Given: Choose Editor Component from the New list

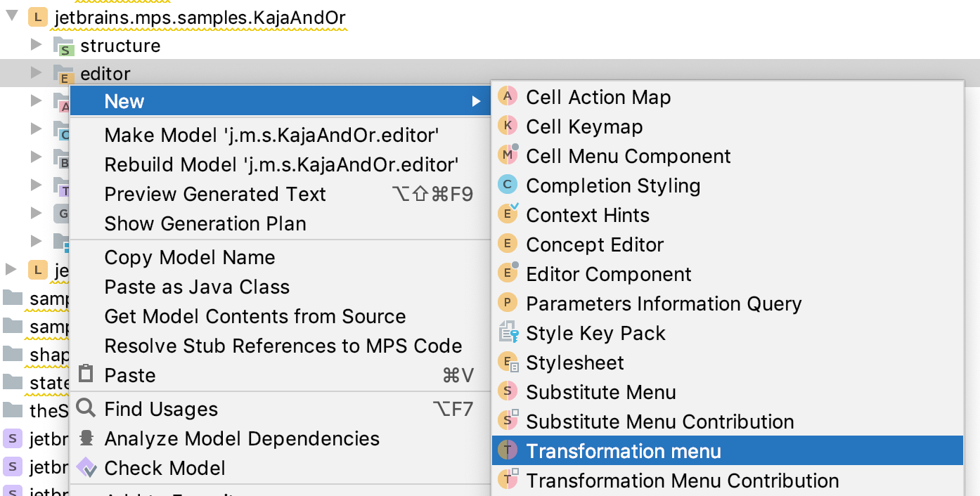Looking at the screenshot, I should pyautogui.click(x=609, y=274).
